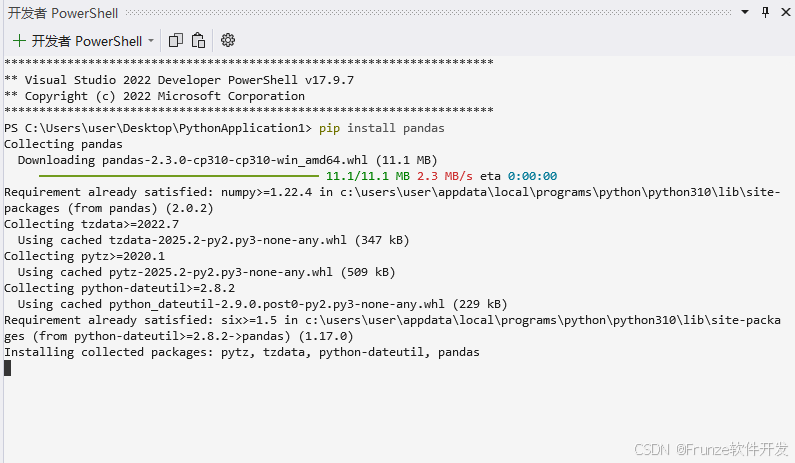The width and height of the screenshot is (795, 463).
Task: Click the PS prompt path text
Action: (158, 128)
